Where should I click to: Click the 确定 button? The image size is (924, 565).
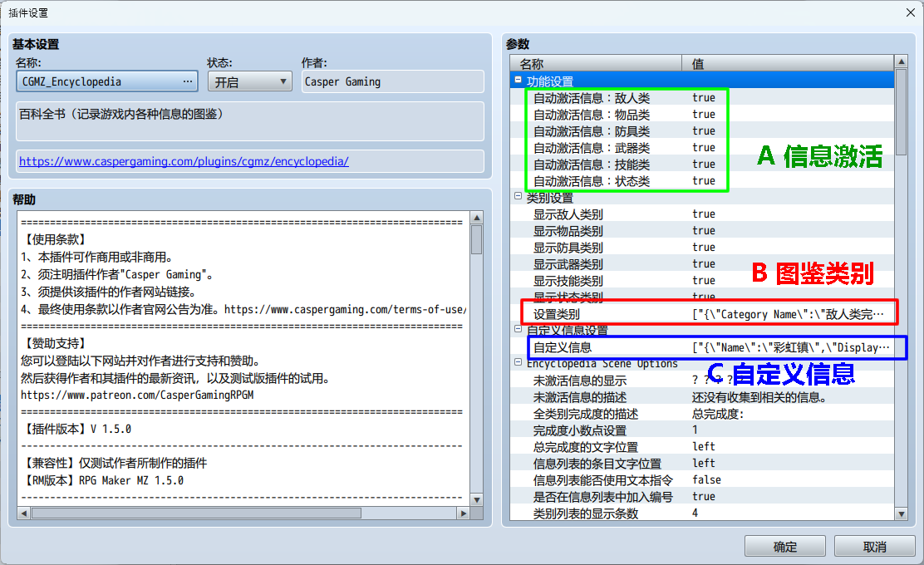coord(785,546)
